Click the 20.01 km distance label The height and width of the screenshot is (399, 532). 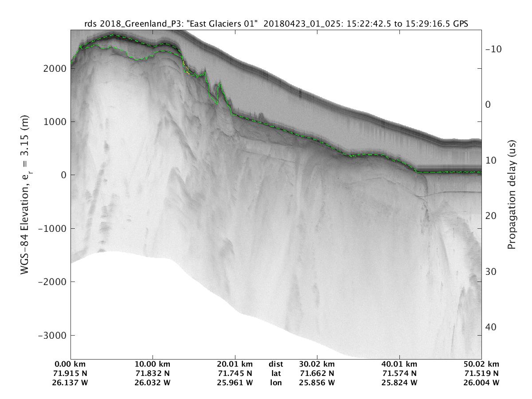click(x=235, y=364)
